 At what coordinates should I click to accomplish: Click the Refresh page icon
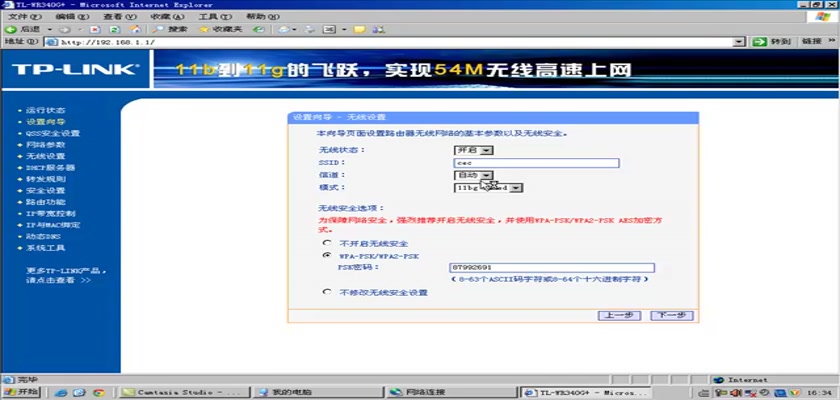(115, 29)
